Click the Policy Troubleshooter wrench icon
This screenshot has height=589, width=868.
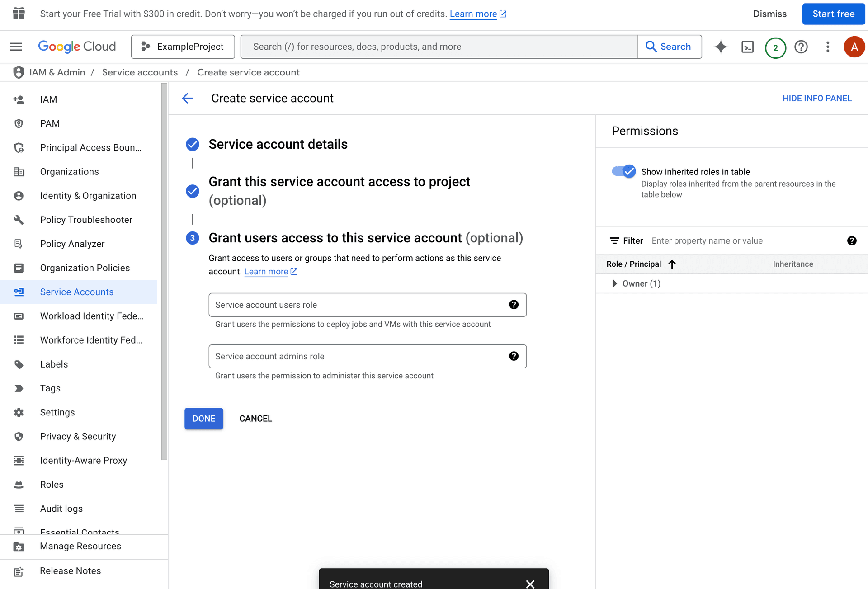pos(19,220)
